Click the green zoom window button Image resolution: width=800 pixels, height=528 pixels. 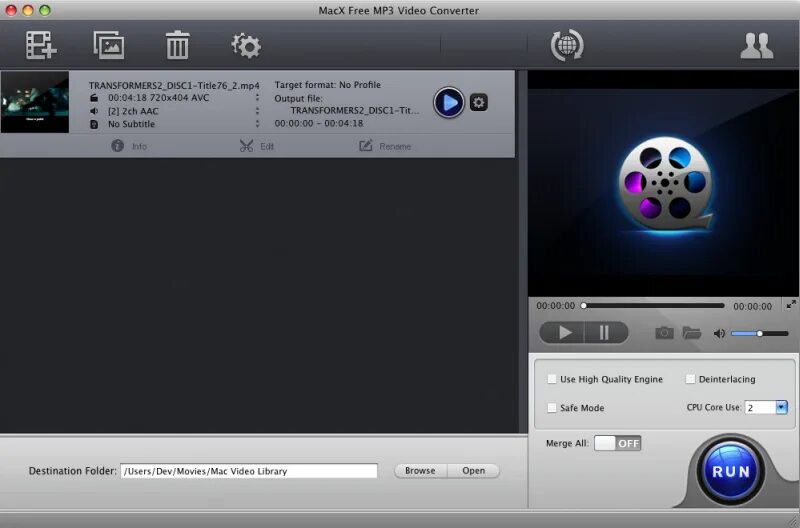tap(45, 10)
